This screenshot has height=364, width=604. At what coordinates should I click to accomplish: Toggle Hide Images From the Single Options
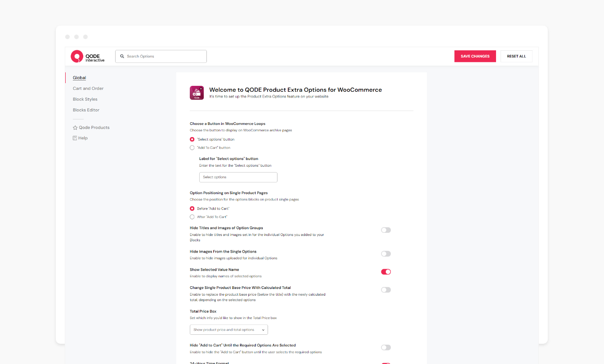[386, 254]
